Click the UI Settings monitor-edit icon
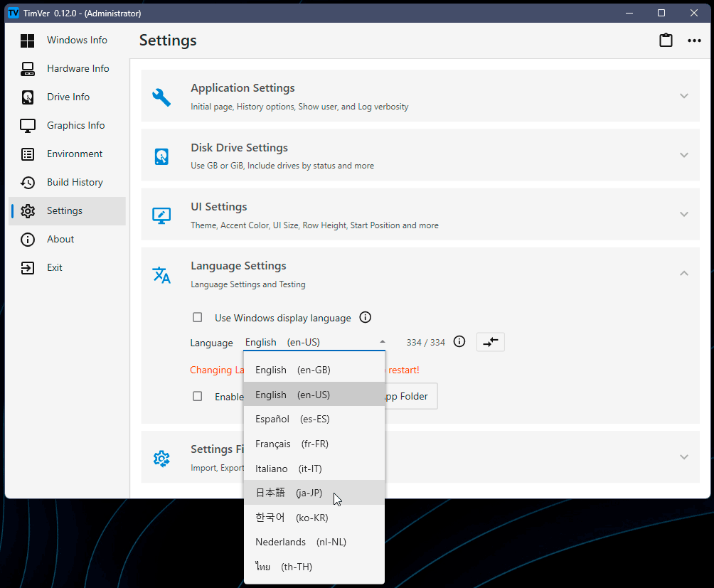Viewport: 714px width, 588px height. click(161, 215)
